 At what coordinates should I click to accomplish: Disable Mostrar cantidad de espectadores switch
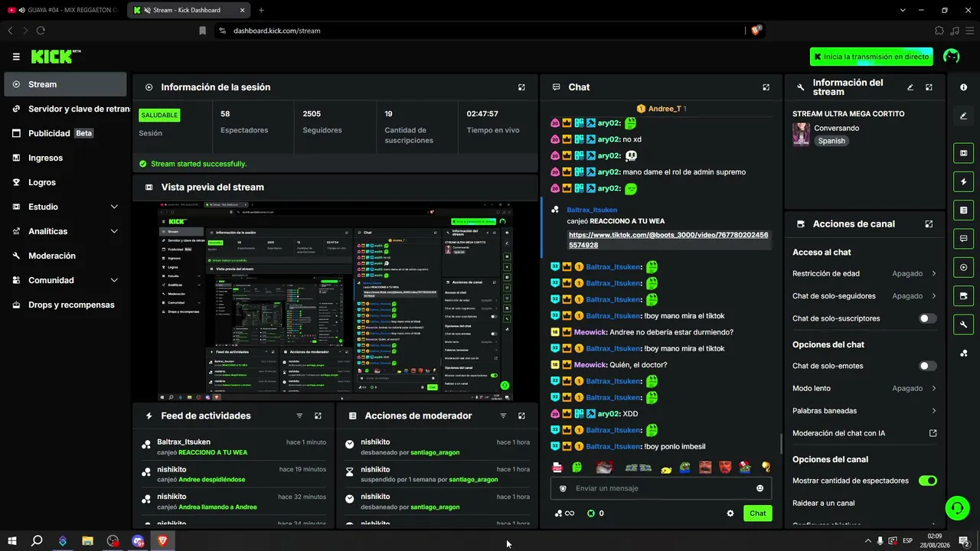[927, 481]
